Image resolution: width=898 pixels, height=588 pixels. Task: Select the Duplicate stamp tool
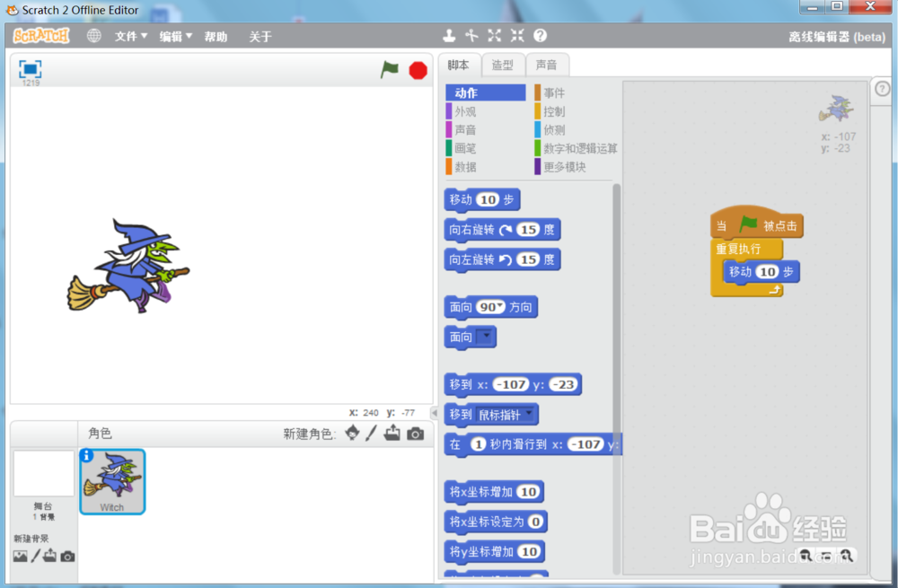click(x=449, y=36)
